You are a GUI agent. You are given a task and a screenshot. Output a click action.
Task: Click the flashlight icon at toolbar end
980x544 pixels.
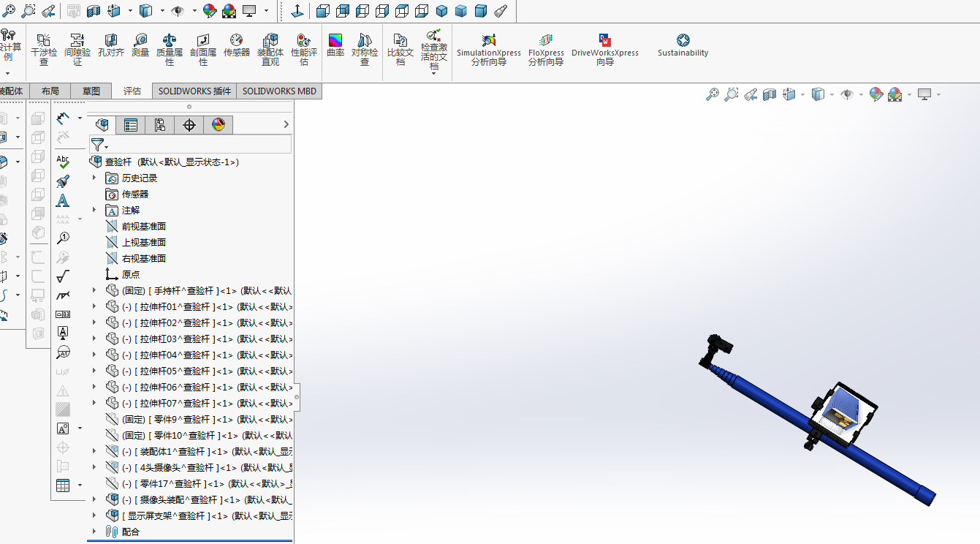(501, 11)
